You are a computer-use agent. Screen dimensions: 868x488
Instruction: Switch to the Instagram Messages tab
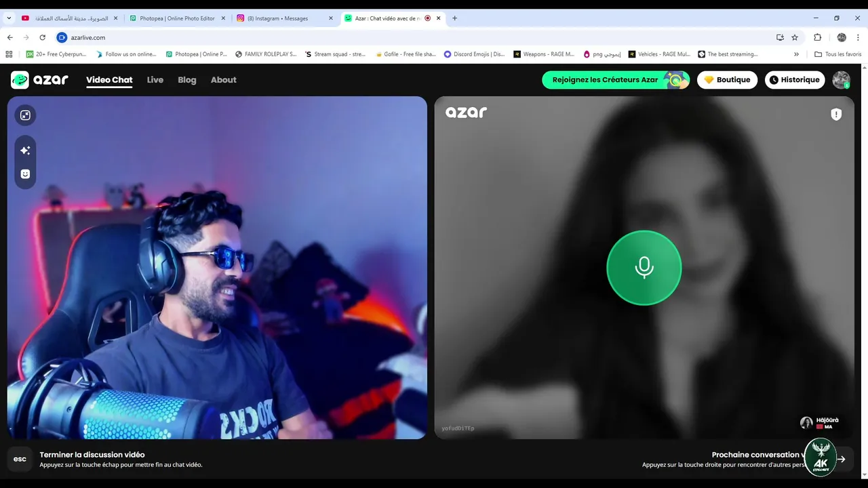click(x=285, y=18)
